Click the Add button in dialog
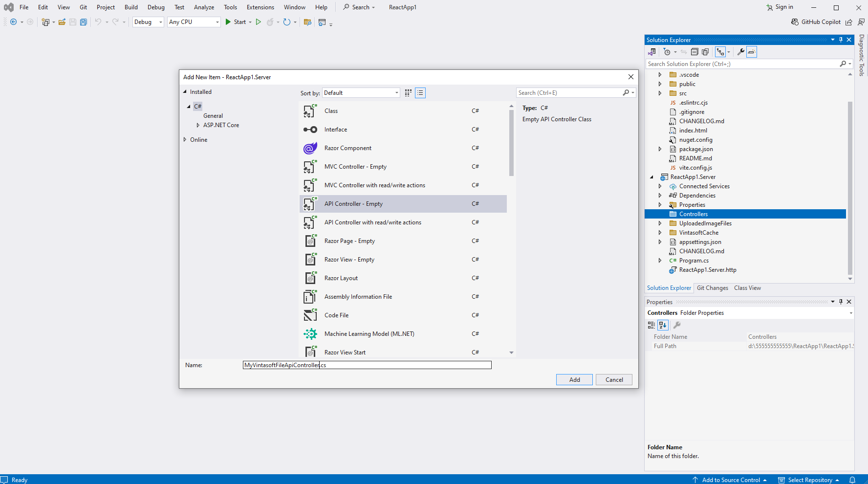This screenshot has height=484, width=868. coord(574,380)
